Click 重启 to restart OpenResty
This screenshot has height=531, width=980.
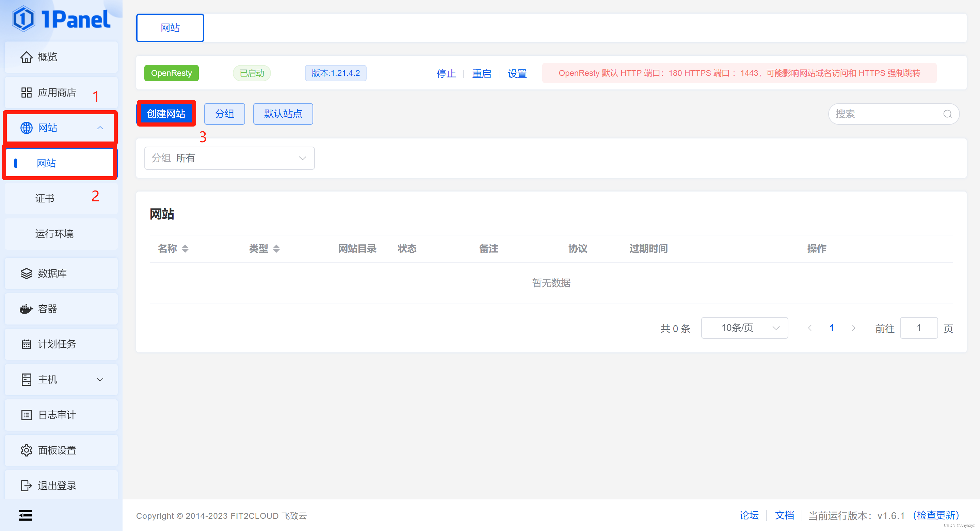coord(482,73)
